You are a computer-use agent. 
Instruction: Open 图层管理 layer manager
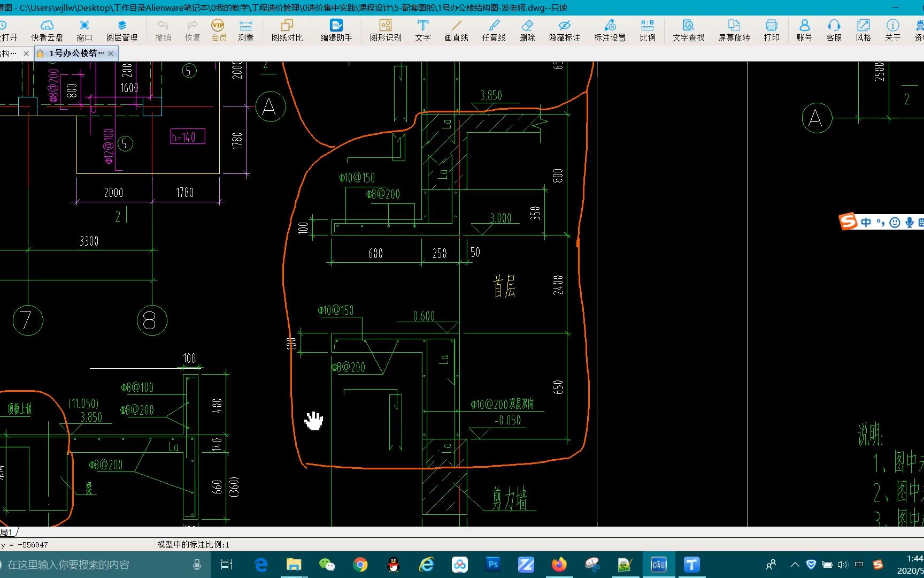coord(122,31)
